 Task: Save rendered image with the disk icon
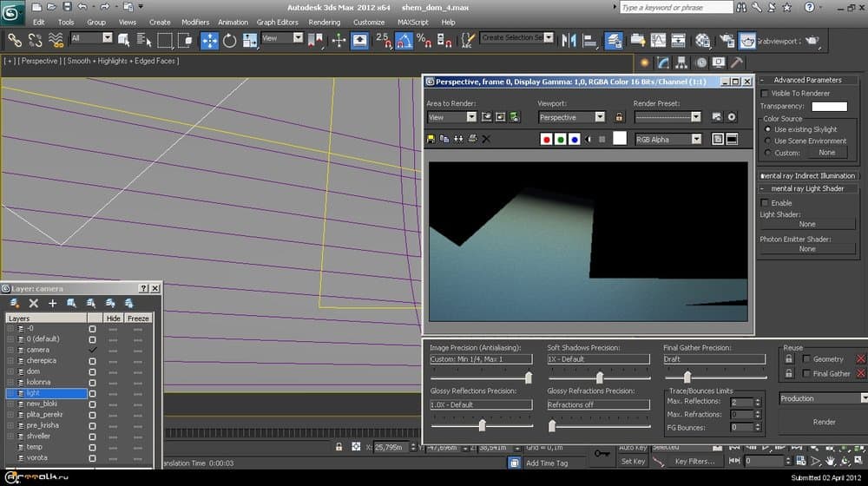(431, 139)
